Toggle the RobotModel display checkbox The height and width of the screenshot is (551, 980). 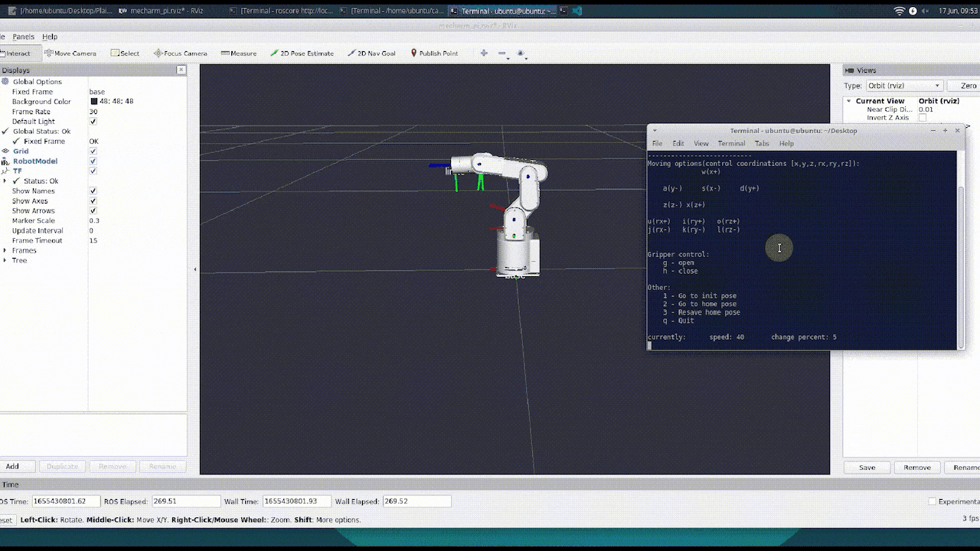93,161
